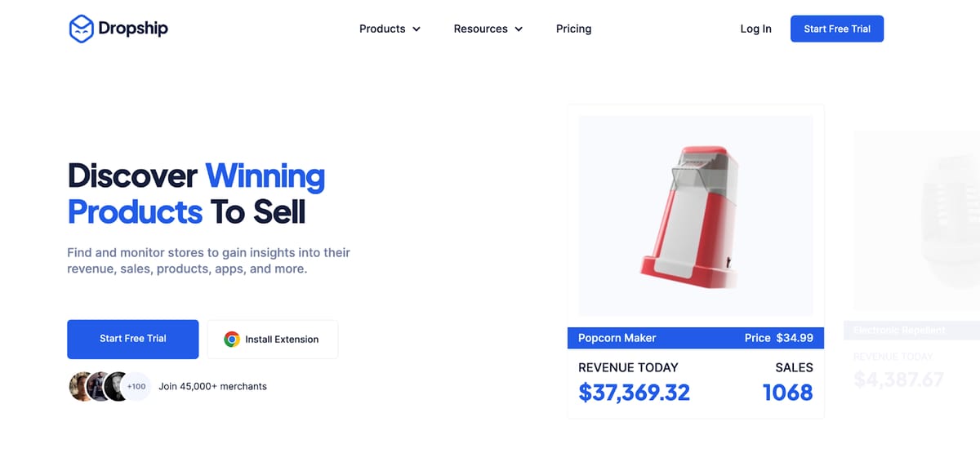Viewport: 980px width, 462px height.
Task: Open the Resources menu
Action: point(480,29)
